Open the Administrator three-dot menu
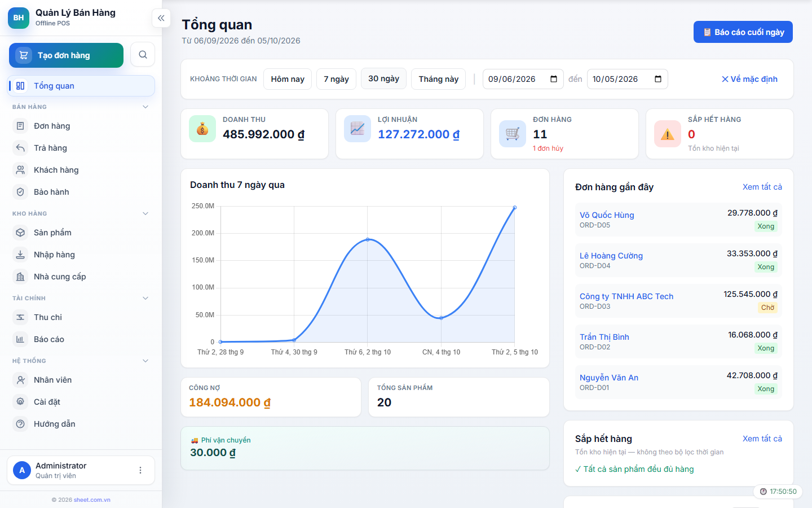 coord(140,470)
